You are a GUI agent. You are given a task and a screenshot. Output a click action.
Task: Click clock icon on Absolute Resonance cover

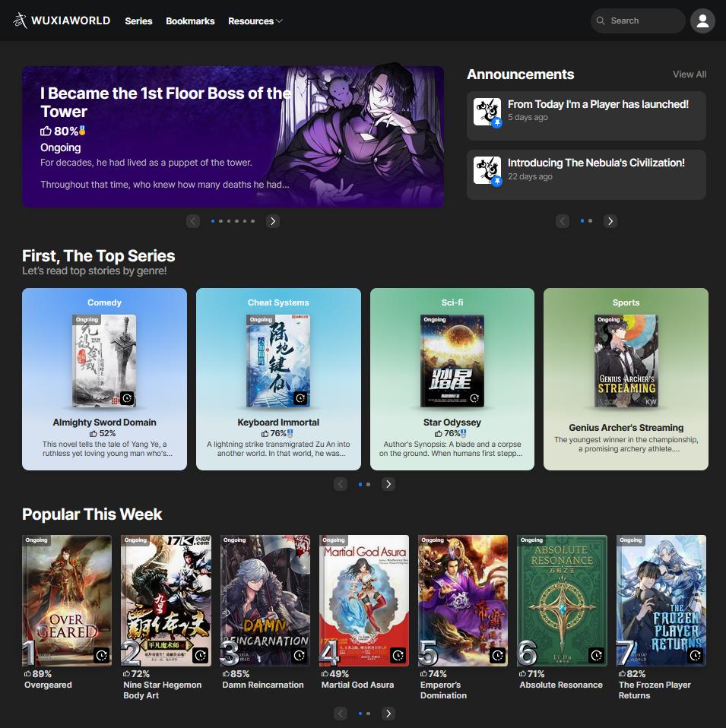(597, 655)
